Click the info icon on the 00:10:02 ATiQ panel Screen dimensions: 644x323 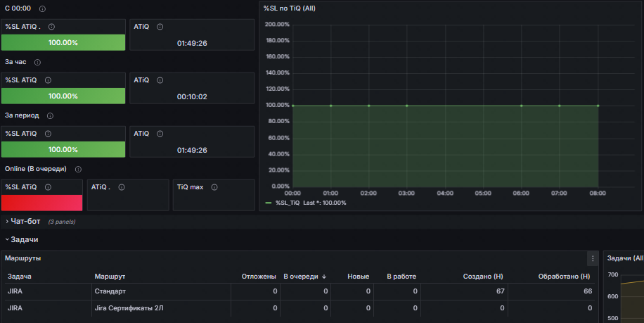coord(160,80)
